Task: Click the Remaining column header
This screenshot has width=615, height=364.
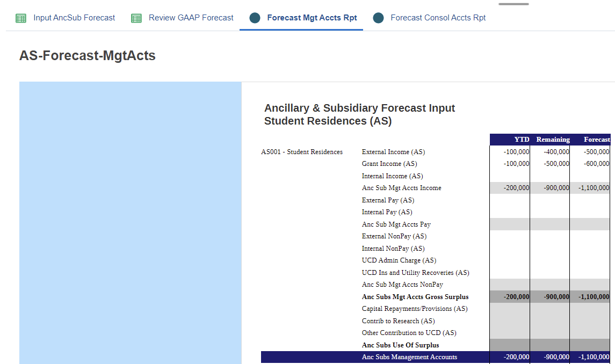Action: pyautogui.click(x=553, y=140)
